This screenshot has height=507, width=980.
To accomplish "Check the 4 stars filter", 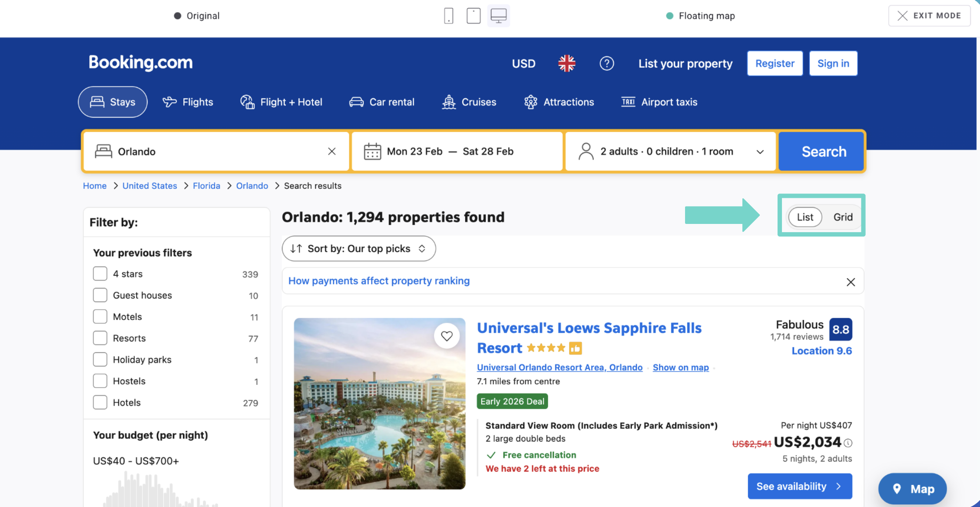I will pos(100,274).
